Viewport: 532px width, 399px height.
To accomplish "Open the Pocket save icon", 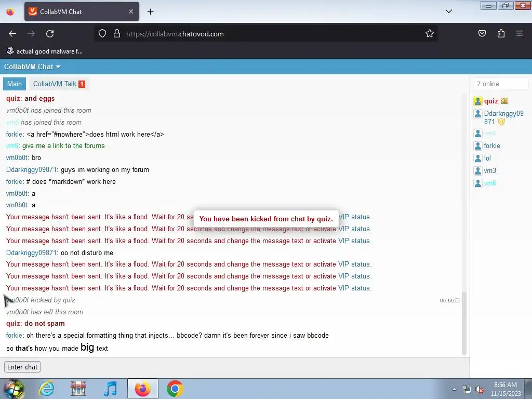I will tap(482, 34).
